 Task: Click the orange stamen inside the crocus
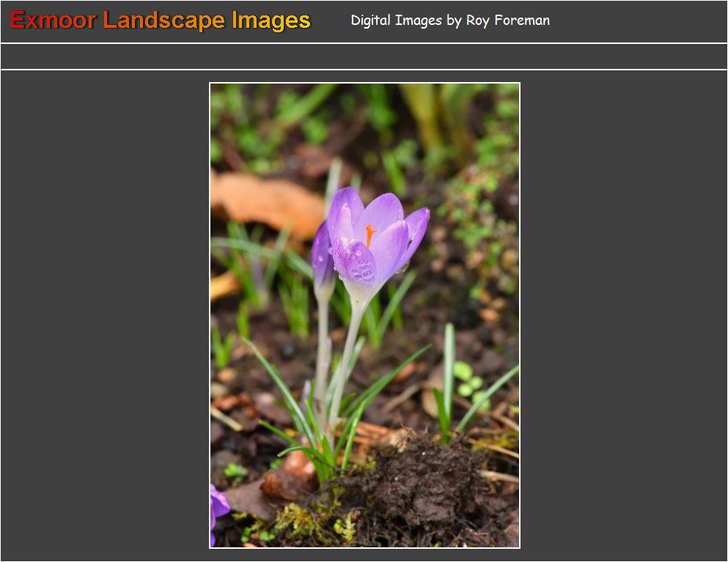click(370, 234)
